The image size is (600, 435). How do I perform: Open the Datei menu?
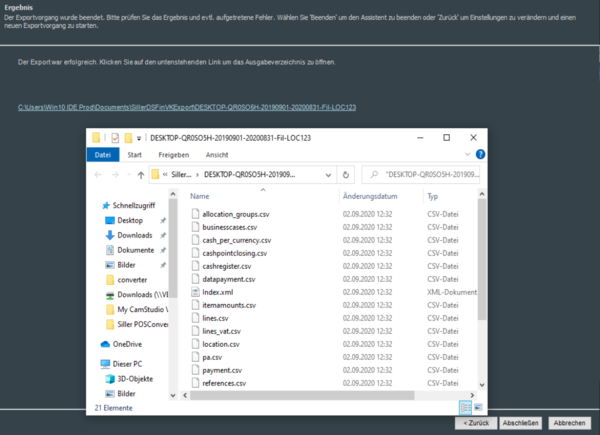(102, 155)
